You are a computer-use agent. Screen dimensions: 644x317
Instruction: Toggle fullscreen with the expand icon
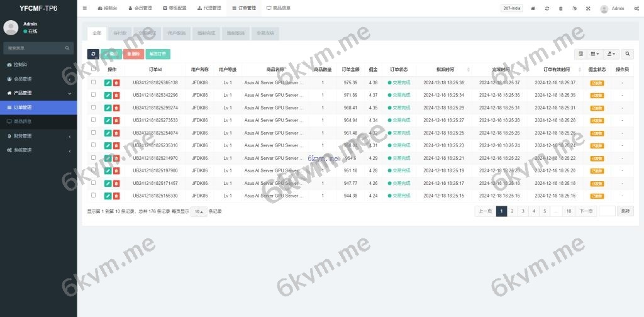588,9
